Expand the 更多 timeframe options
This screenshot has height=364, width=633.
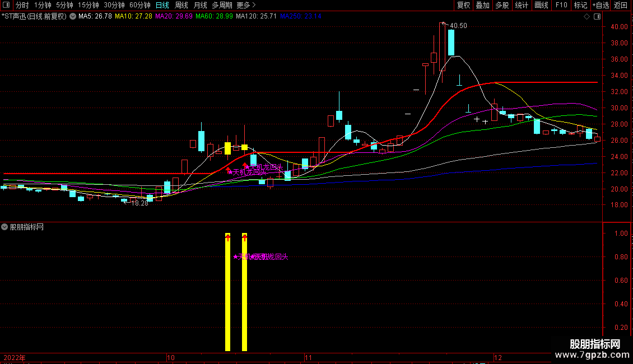246,5
